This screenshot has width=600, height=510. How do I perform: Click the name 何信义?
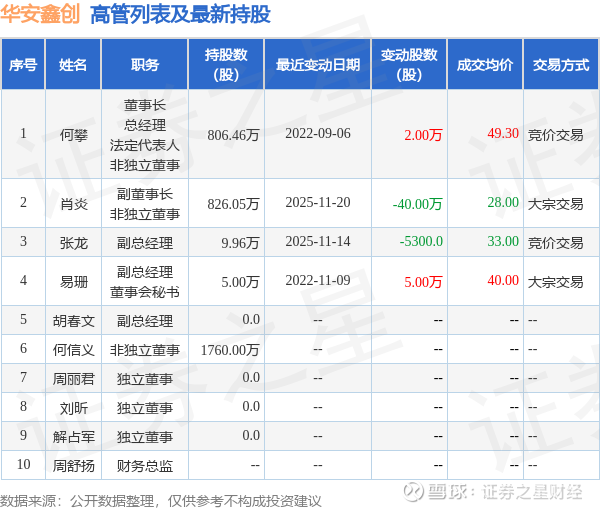pyautogui.click(x=73, y=350)
